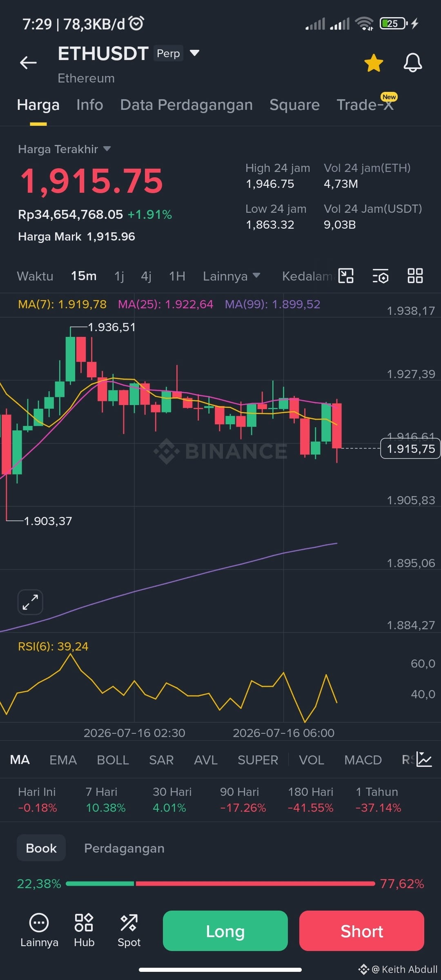Image resolution: width=441 pixels, height=980 pixels.
Task: Tap the MA(99) value label
Action: (272, 304)
